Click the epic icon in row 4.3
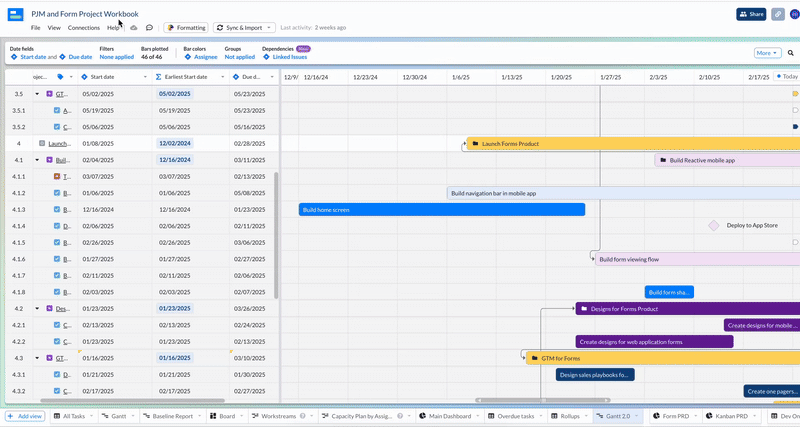The width and height of the screenshot is (800, 427). coord(49,358)
